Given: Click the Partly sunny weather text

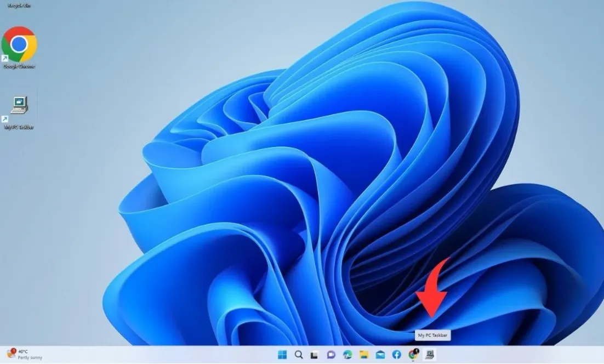Looking at the screenshot, I should (x=29, y=357).
